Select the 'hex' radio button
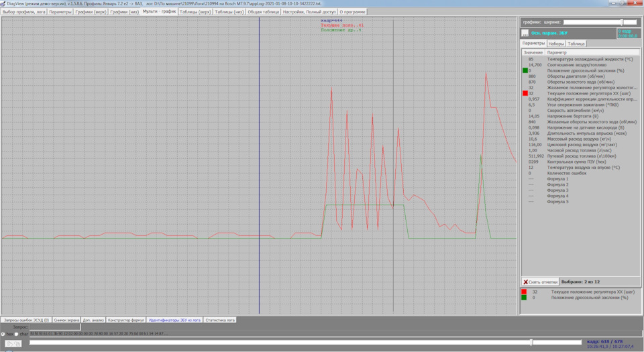The height and width of the screenshot is (352, 644). pyautogui.click(x=3, y=335)
